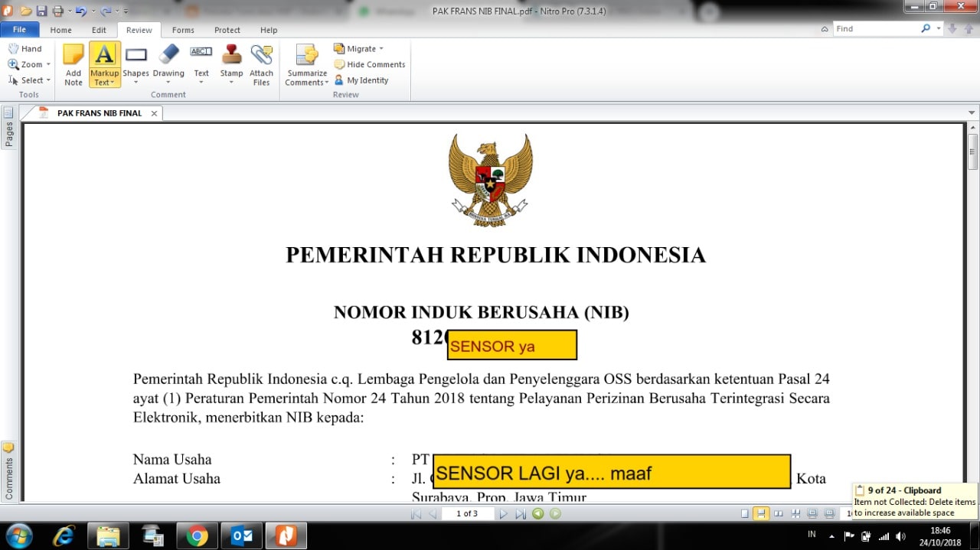Activate the Zoom tool

[x=25, y=64]
